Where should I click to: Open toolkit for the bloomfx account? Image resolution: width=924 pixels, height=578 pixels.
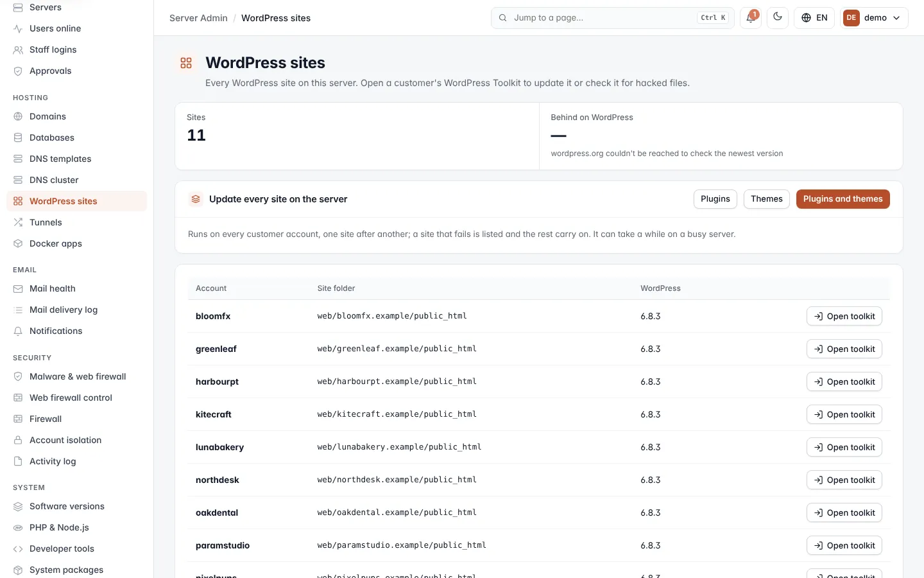pyautogui.click(x=844, y=316)
